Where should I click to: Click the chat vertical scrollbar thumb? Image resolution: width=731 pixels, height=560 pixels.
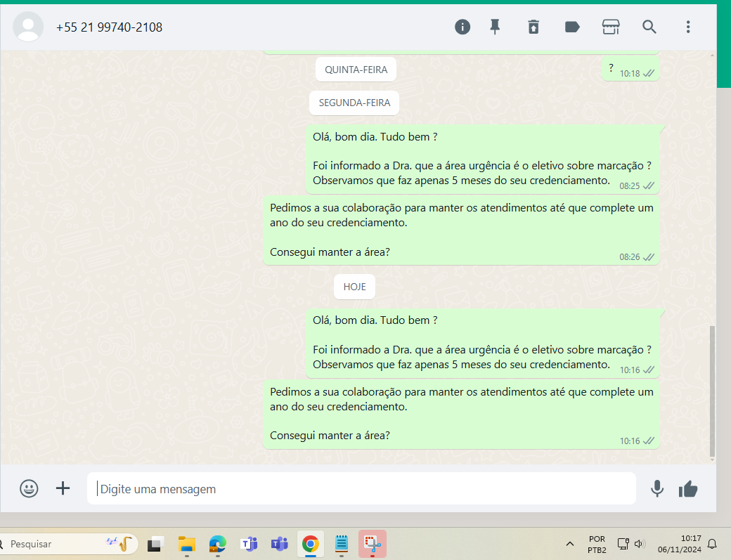(x=712, y=391)
